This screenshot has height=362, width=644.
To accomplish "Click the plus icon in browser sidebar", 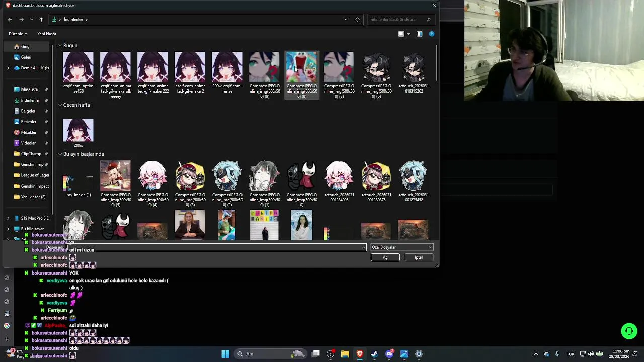I will [x=7, y=339].
